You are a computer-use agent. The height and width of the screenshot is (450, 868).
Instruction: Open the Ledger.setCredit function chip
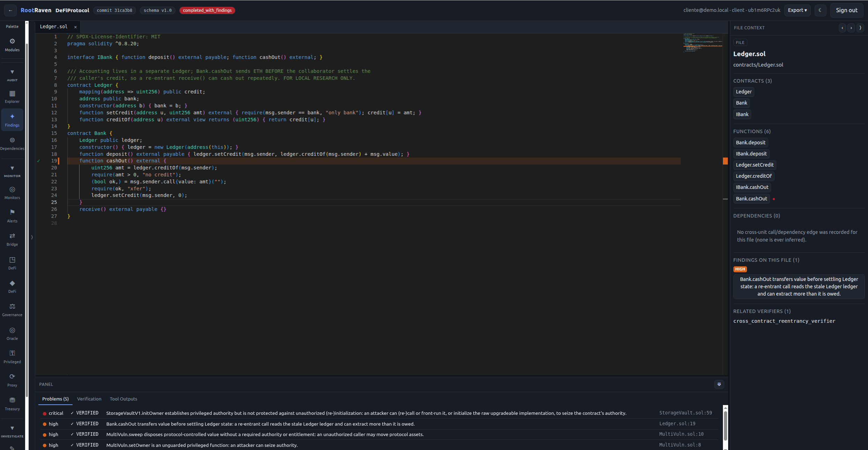pos(755,165)
